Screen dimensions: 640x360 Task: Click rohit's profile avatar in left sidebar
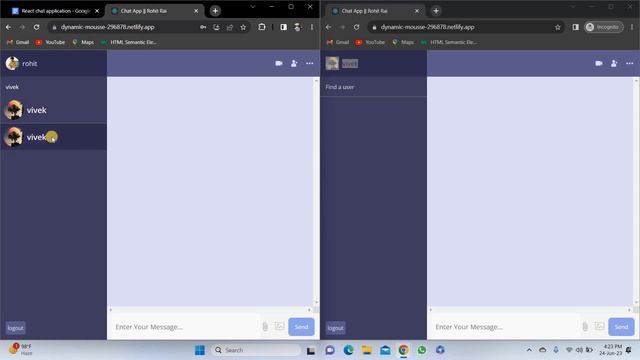point(12,63)
